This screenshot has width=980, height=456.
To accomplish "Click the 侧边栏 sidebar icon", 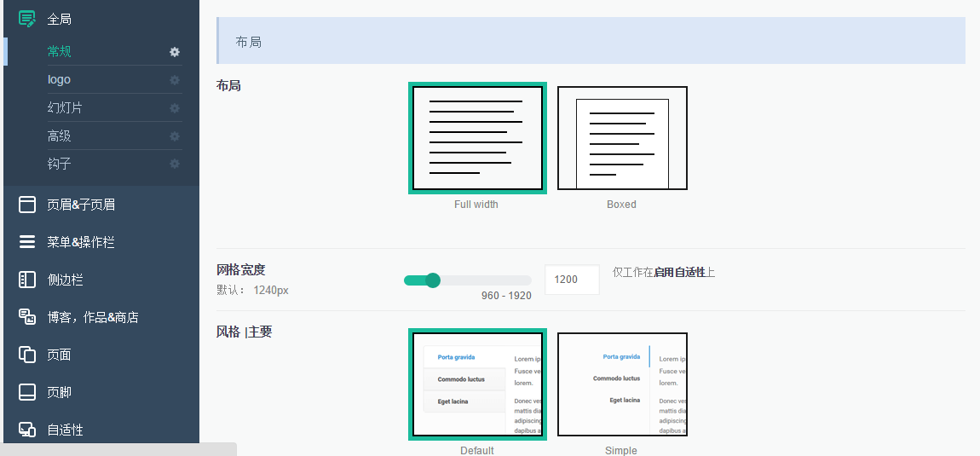I will tap(27, 280).
